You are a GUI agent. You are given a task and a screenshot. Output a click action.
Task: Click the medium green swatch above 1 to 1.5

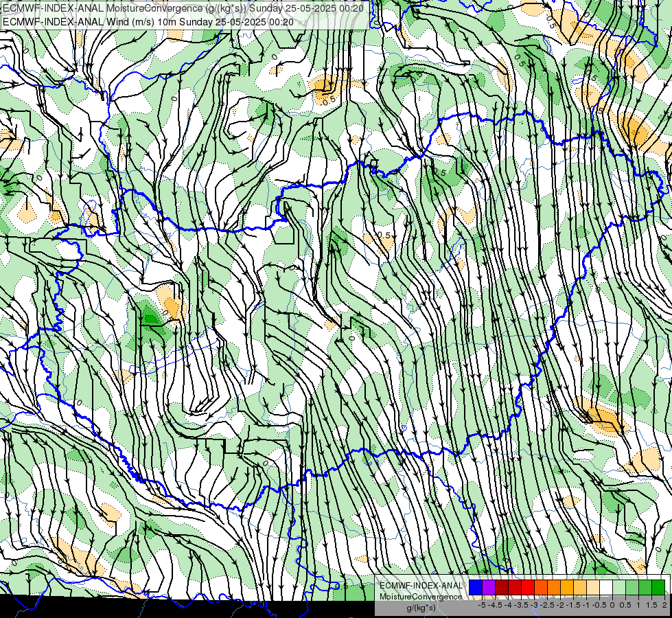tap(645, 587)
